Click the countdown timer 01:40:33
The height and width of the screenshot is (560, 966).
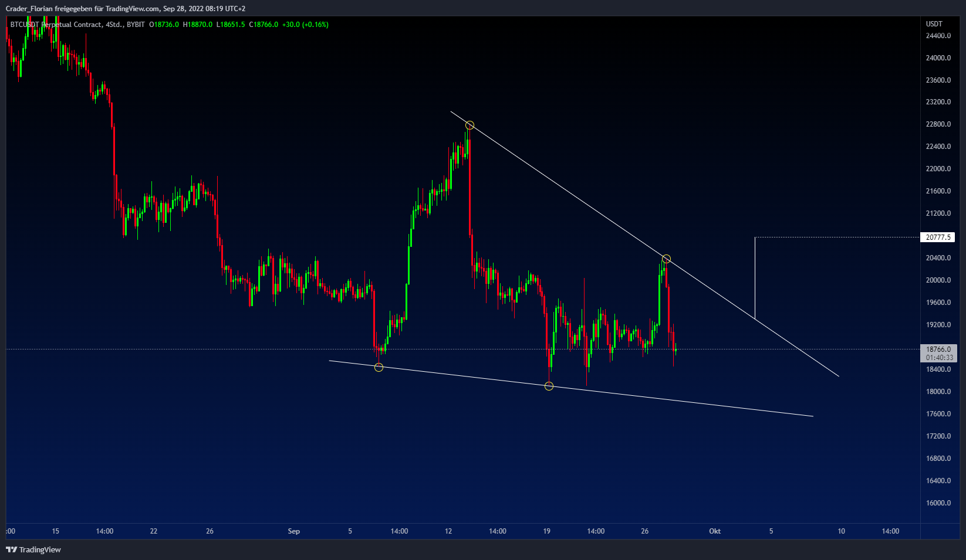[x=939, y=357]
